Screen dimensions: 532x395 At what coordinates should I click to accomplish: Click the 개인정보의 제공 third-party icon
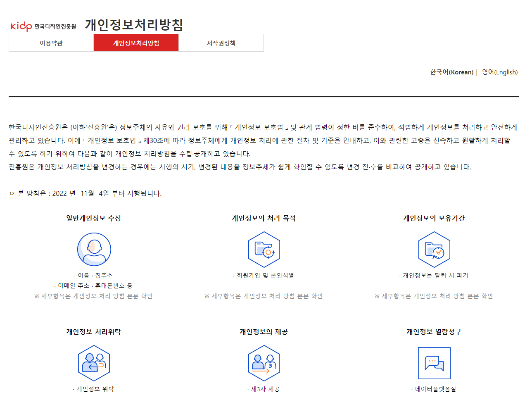(x=264, y=363)
